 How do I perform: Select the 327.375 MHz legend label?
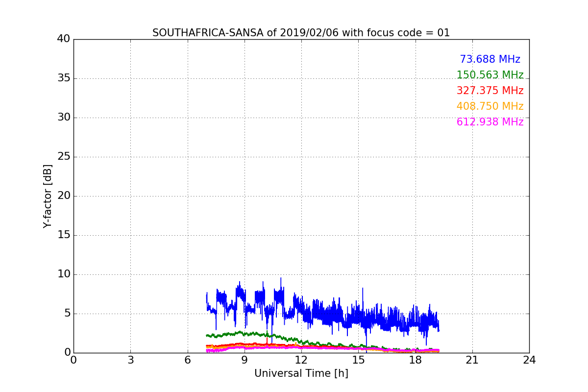pyautogui.click(x=490, y=91)
